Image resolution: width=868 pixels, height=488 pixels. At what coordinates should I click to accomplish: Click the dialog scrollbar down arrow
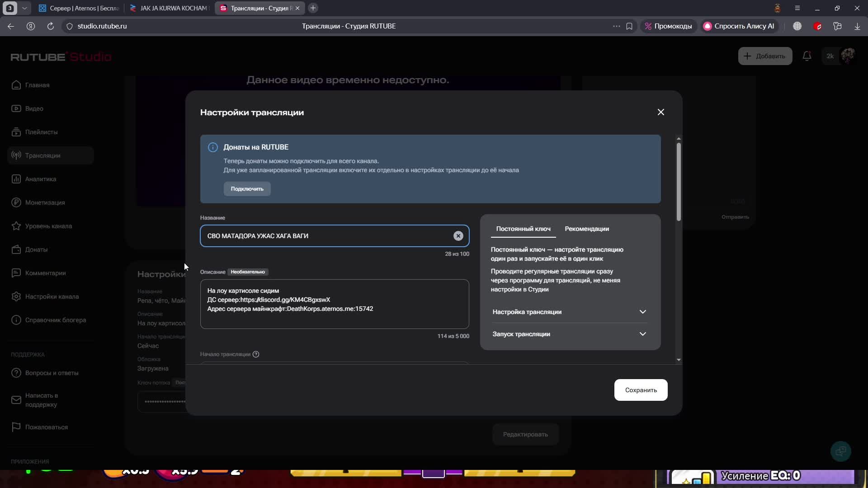pyautogui.click(x=679, y=360)
